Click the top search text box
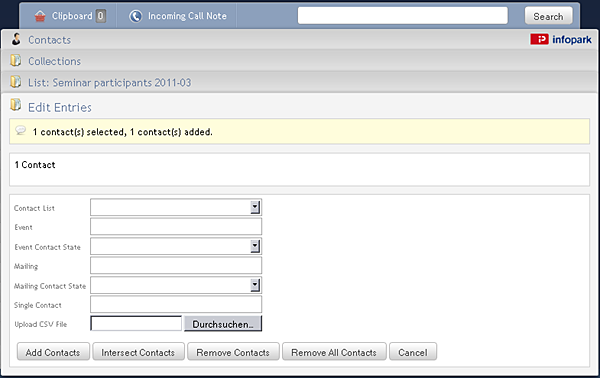 click(x=403, y=16)
